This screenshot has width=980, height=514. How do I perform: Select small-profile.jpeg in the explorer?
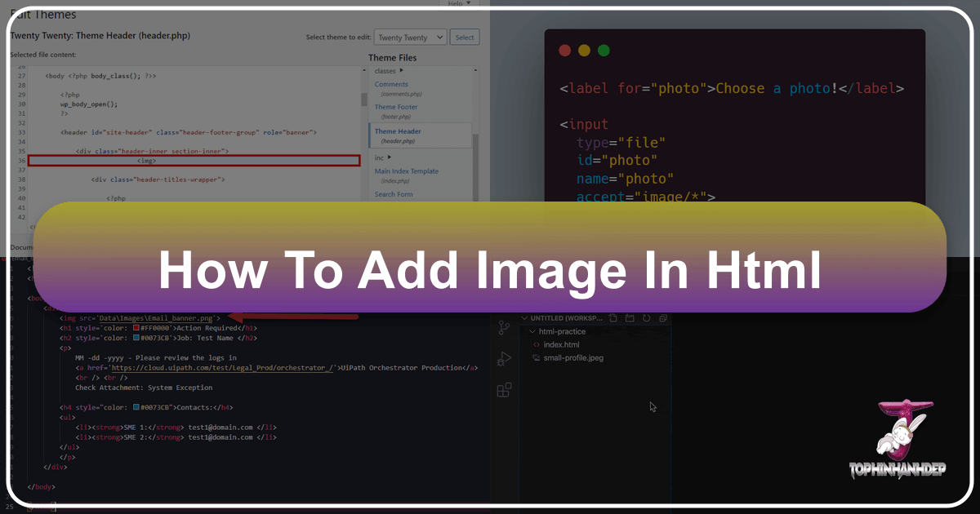(572, 358)
